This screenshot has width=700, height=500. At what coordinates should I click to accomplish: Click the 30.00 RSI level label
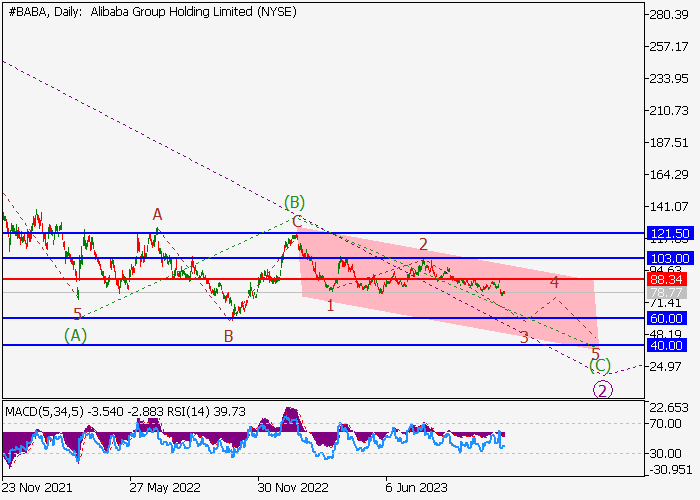[665, 454]
